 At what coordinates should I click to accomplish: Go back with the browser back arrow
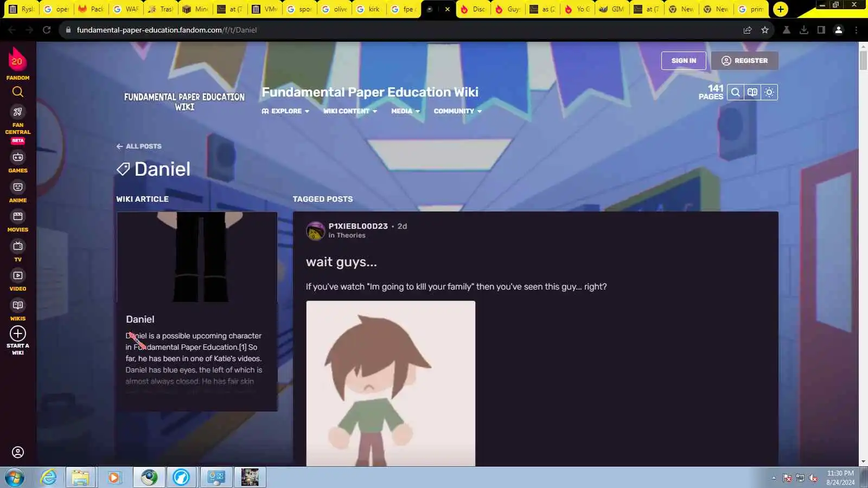12,30
